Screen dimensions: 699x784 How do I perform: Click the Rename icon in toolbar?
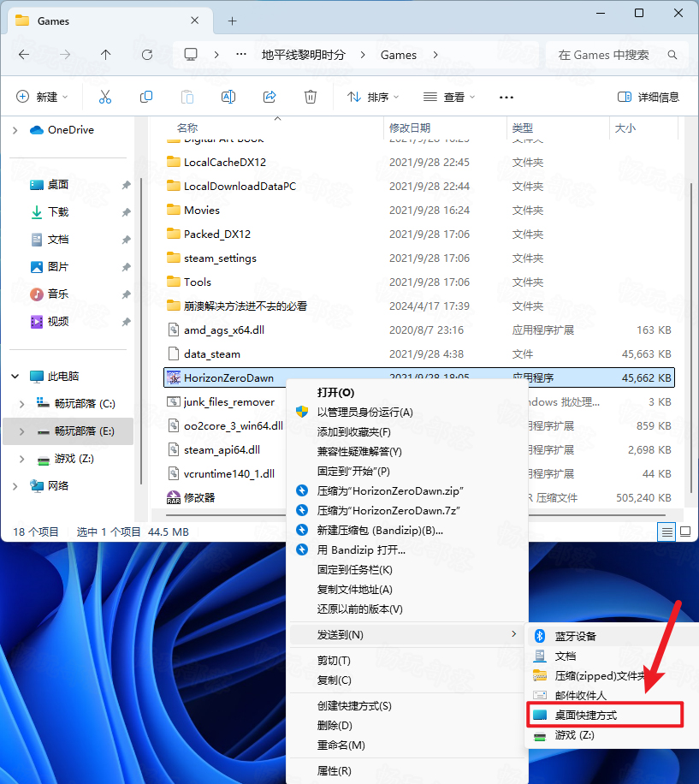(228, 97)
